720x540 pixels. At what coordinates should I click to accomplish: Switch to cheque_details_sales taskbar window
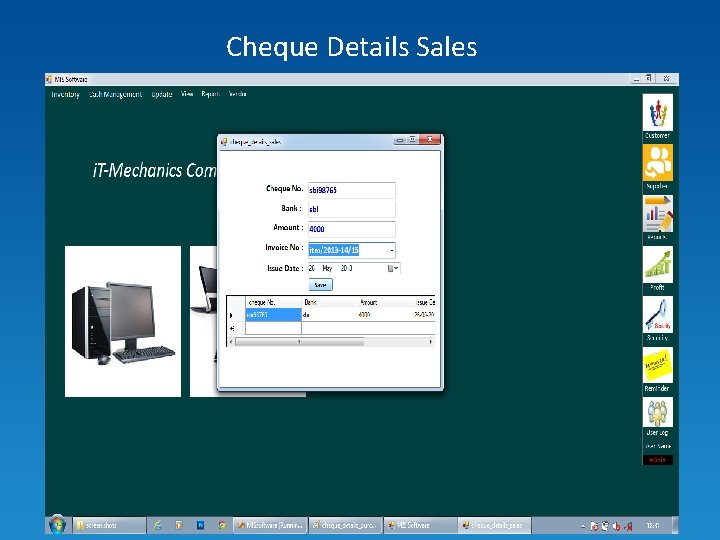(x=494, y=525)
